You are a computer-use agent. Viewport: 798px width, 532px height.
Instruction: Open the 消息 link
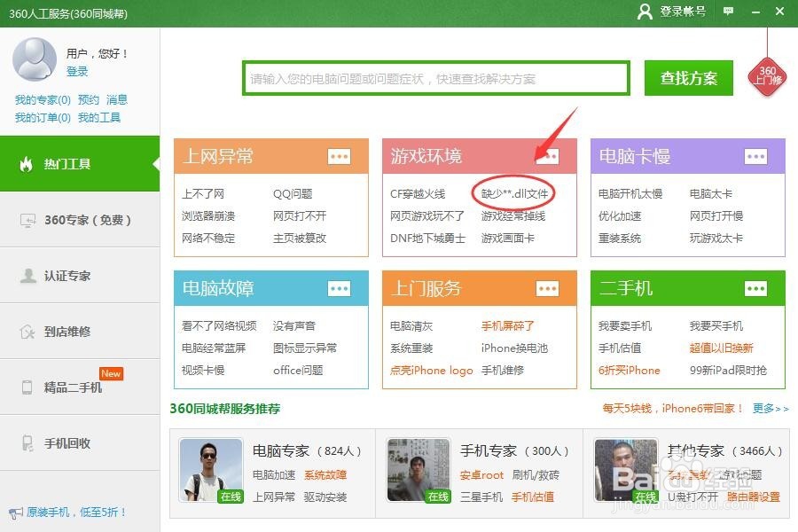coord(117,100)
